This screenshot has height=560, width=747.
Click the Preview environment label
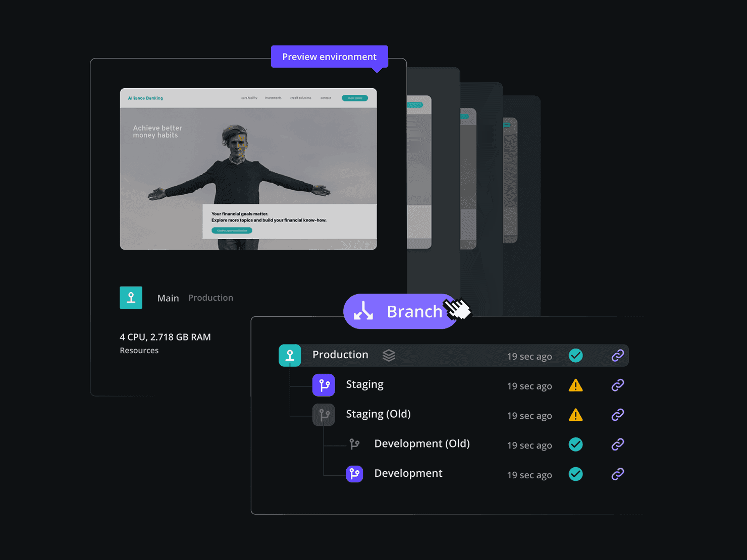[x=330, y=57]
